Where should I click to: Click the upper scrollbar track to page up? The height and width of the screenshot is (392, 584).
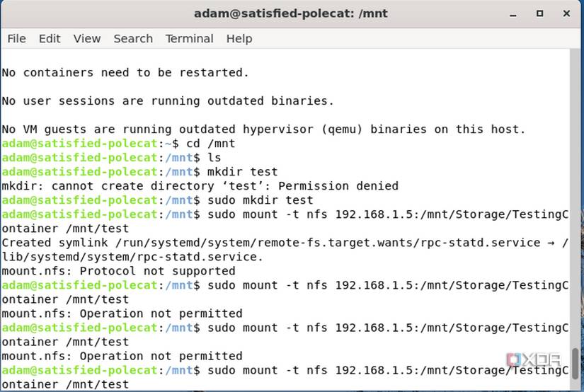coord(576,177)
